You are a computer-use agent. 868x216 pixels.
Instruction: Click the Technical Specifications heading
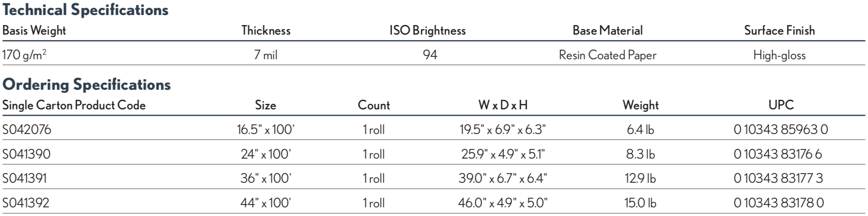pos(85,10)
